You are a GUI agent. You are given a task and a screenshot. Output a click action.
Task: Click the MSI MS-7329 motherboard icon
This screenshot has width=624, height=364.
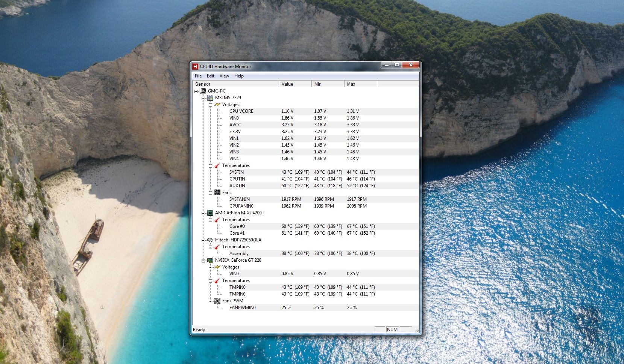[210, 98]
